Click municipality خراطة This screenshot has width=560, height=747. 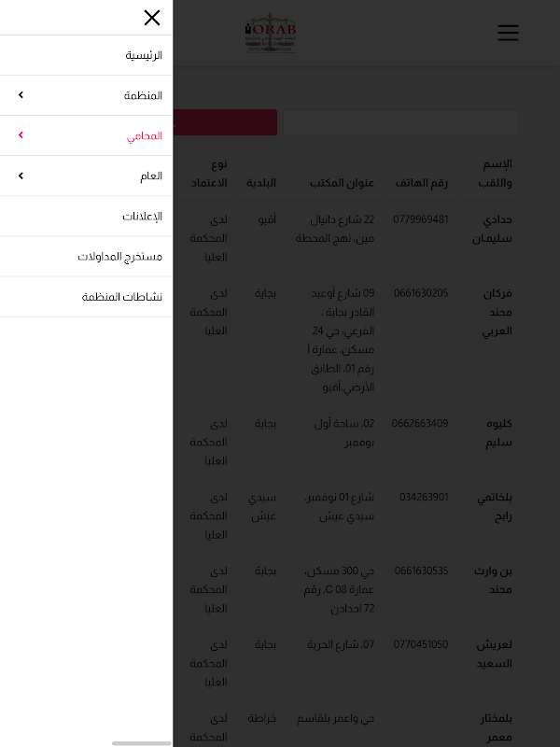[x=262, y=718]
